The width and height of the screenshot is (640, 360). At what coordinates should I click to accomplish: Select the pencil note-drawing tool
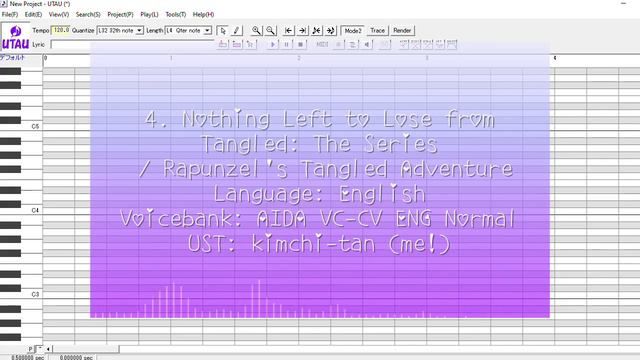tap(236, 31)
